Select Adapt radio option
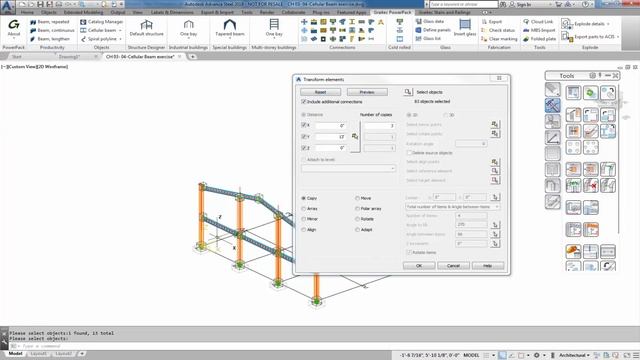640x360 pixels. point(357,230)
